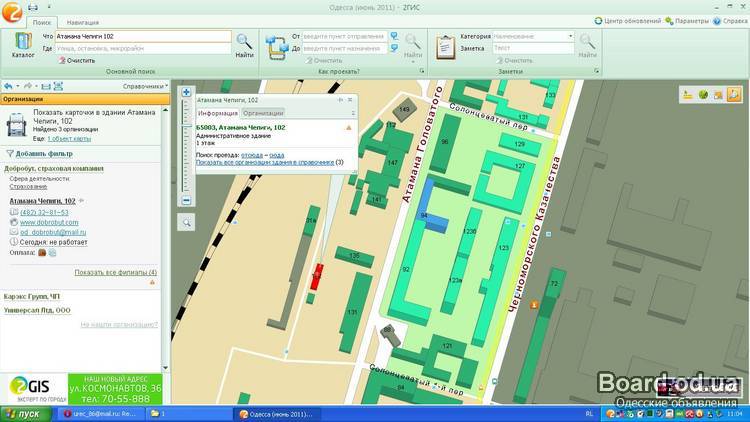This screenshot has width=750, height=422.
Task: Click the Что search field
Action: pyautogui.click(x=143, y=36)
